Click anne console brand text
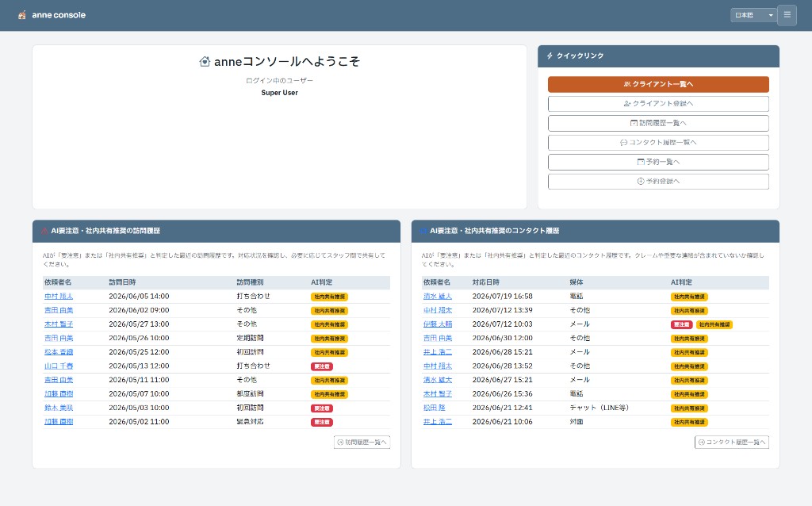812x506 pixels. tap(59, 15)
